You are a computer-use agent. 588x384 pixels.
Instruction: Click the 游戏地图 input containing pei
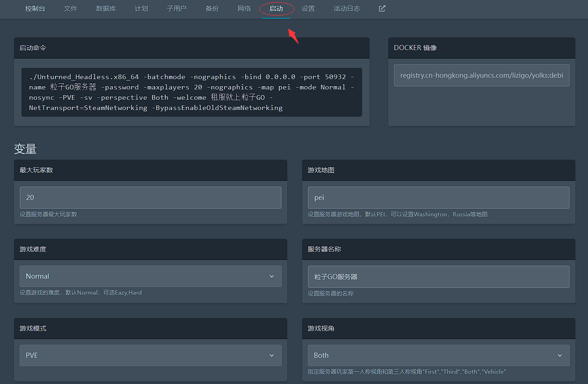tap(439, 198)
